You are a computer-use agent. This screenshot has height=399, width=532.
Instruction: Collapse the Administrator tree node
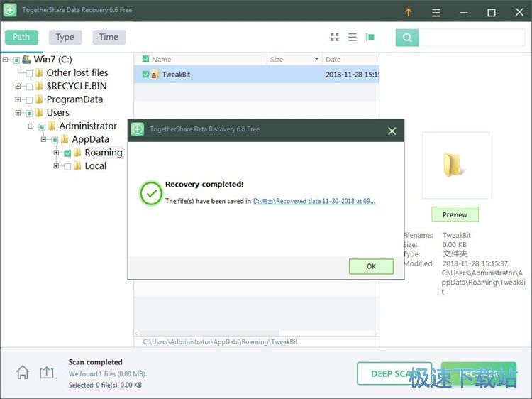[x=31, y=126]
